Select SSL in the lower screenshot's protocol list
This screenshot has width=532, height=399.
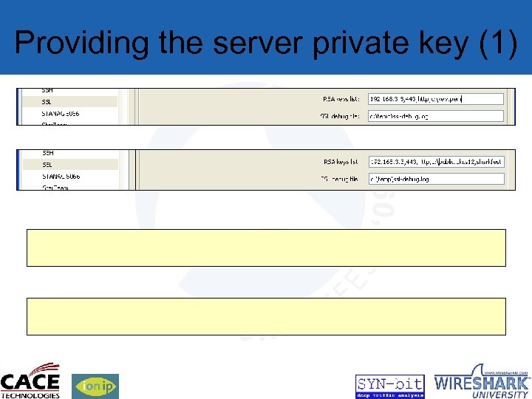click(x=70, y=165)
